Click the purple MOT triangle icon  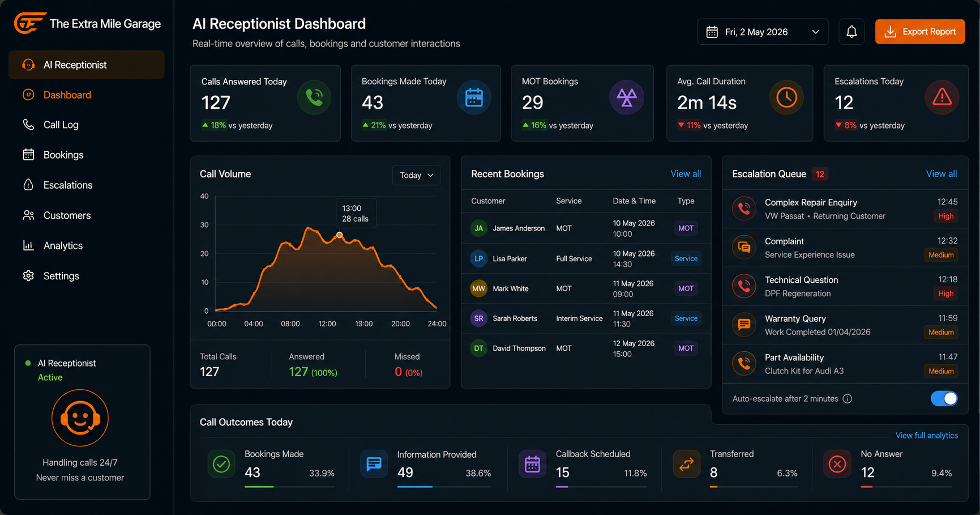coord(627,97)
